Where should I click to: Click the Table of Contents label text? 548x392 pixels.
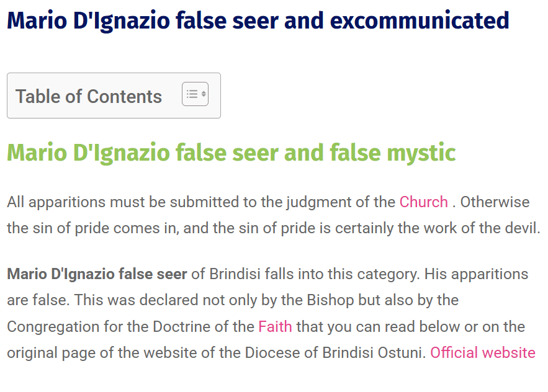click(90, 96)
